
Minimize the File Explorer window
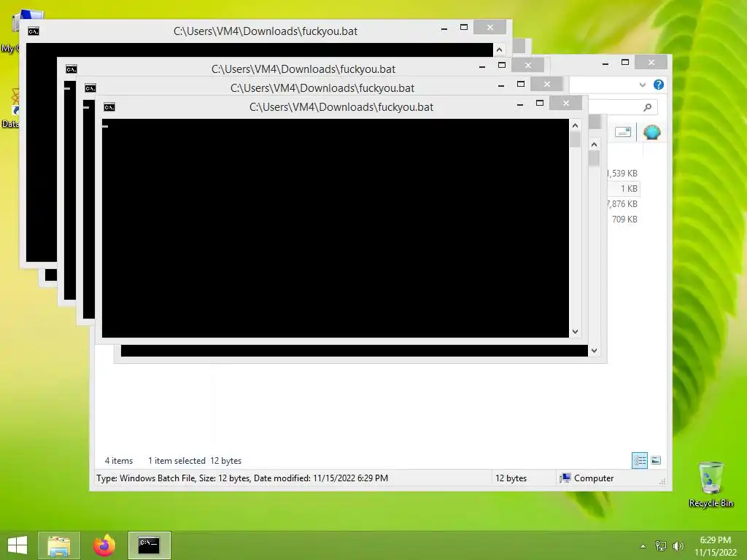(605, 63)
